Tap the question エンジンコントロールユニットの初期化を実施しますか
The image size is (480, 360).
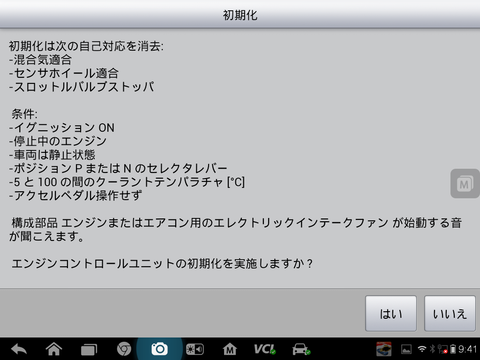pyautogui.click(x=162, y=264)
